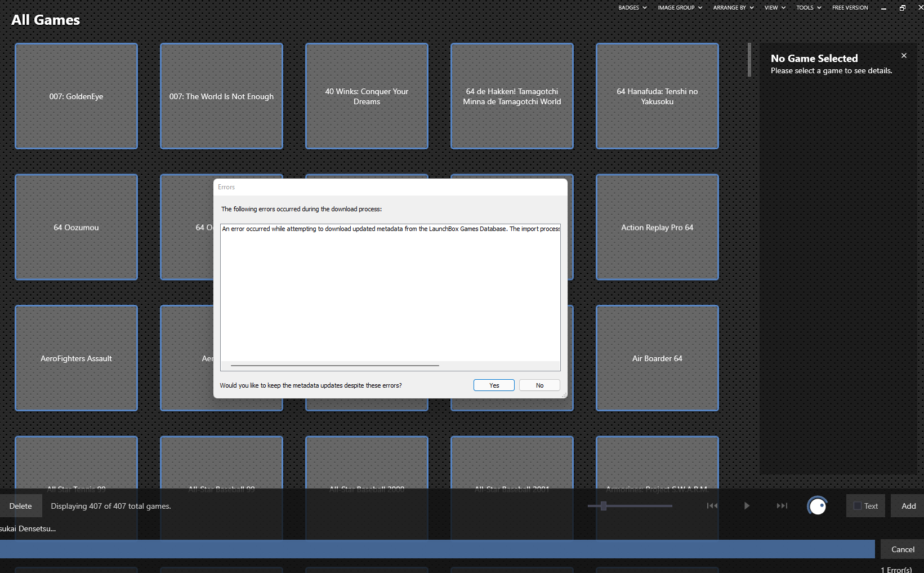Open the View dropdown menu

[x=775, y=8]
